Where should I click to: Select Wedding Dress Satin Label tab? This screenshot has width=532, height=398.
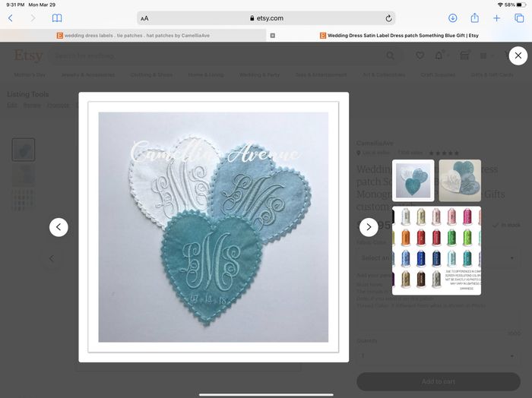click(x=399, y=35)
